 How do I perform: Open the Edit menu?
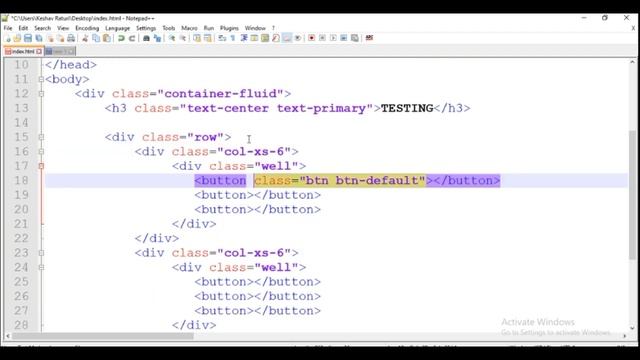point(23,28)
